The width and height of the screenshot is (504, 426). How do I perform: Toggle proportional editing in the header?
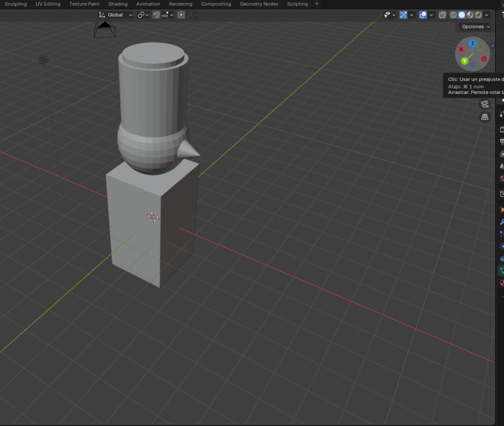click(x=181, y=15)
